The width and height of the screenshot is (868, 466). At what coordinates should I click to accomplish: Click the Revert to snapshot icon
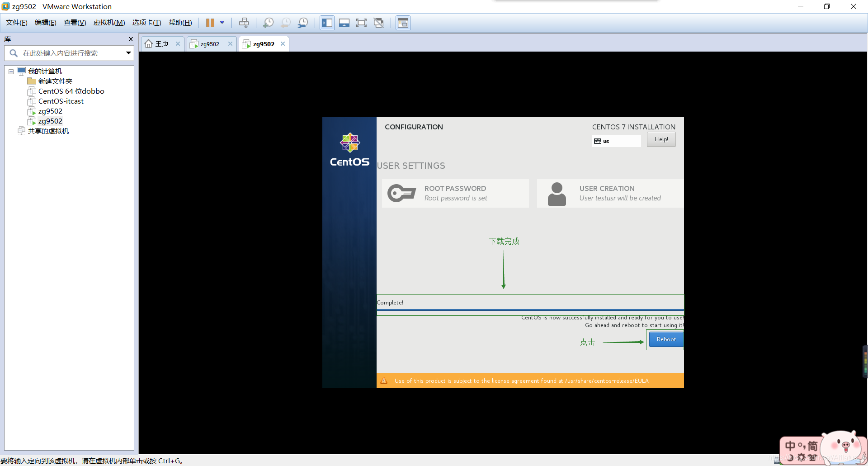pyautogui.click(x=286, y=23)
